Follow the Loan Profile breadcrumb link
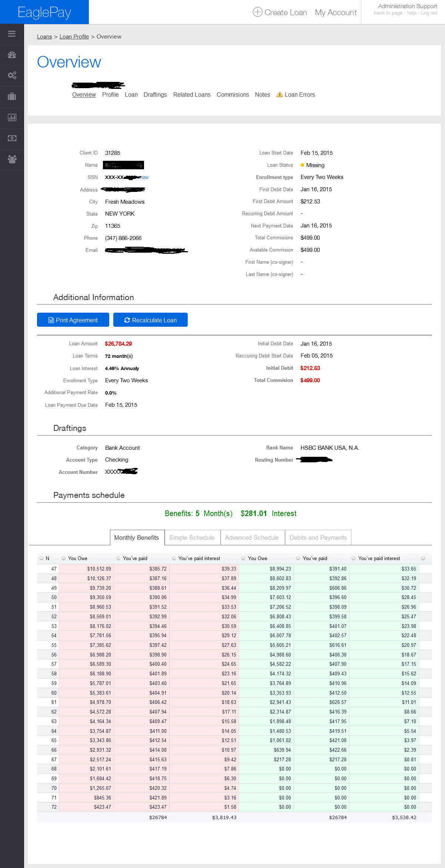The width and height of the screenshot is (445, 868). tap(74, 37)
